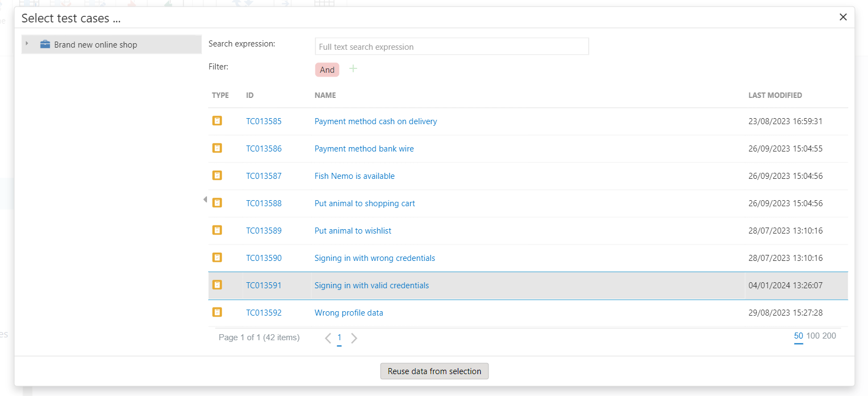Click test case icon in TC013591 row
The image size is (868, 396).
[x=217, y=285]
